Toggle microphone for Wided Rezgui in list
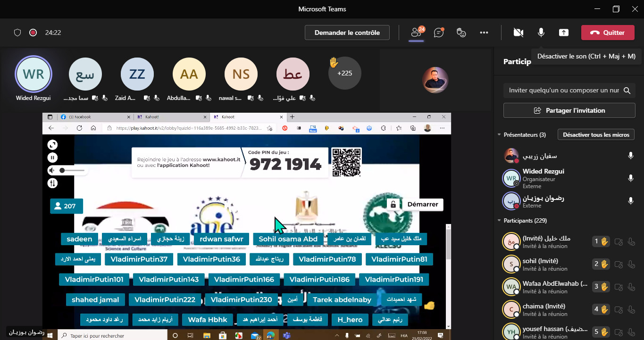Screen dimensions: 644x340 point(631,178)
